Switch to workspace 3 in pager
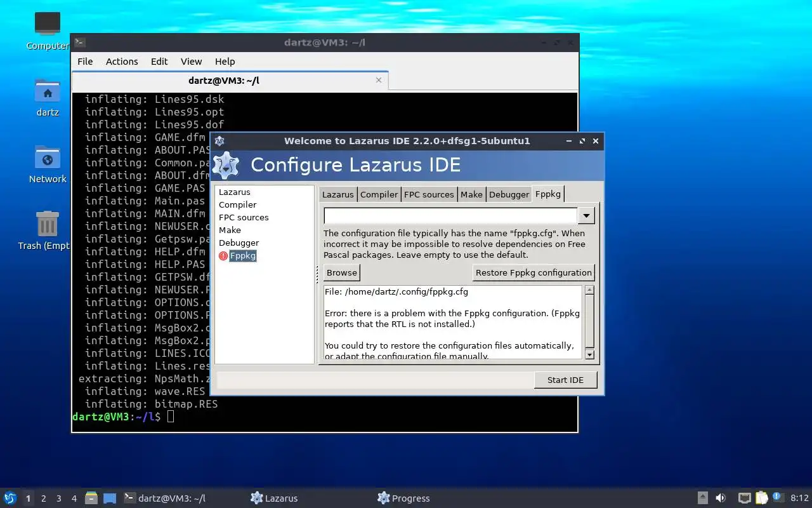 click(58, 498)
